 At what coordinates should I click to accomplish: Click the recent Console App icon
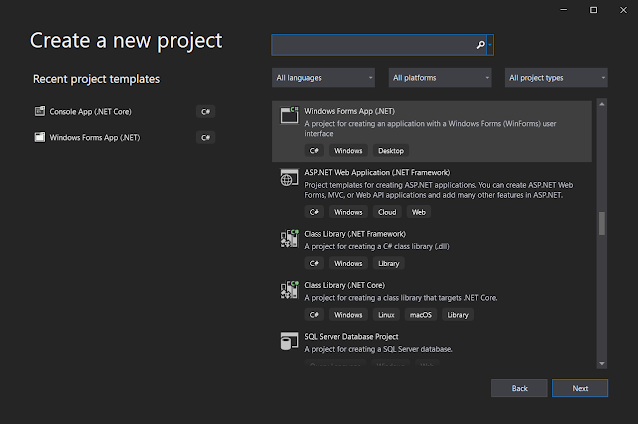(40, 111)
